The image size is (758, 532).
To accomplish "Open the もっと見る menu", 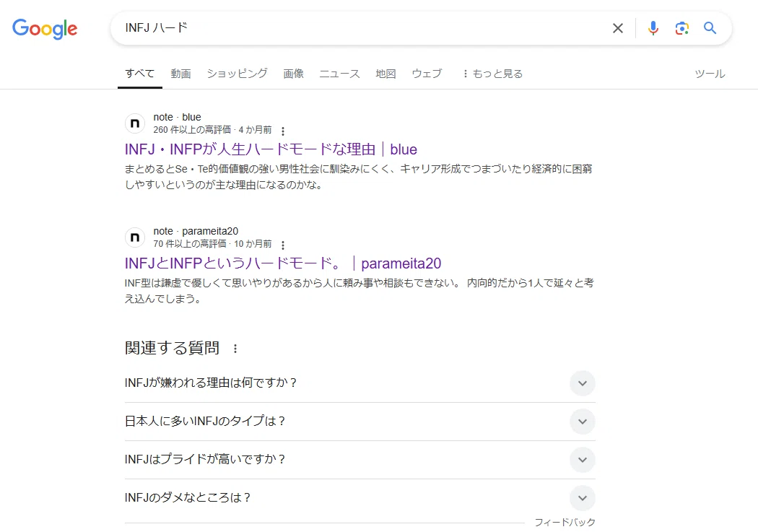I will click(x=493, y=74).
